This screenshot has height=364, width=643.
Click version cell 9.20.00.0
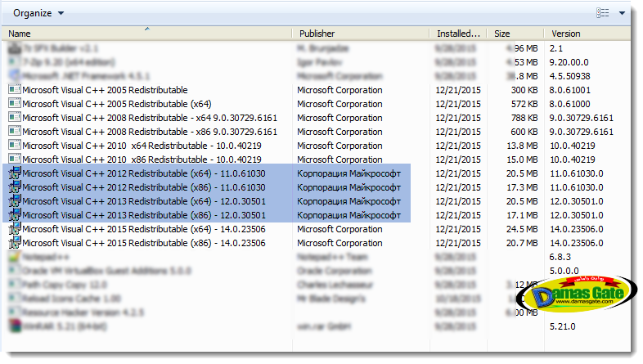[x=569, y=62]
